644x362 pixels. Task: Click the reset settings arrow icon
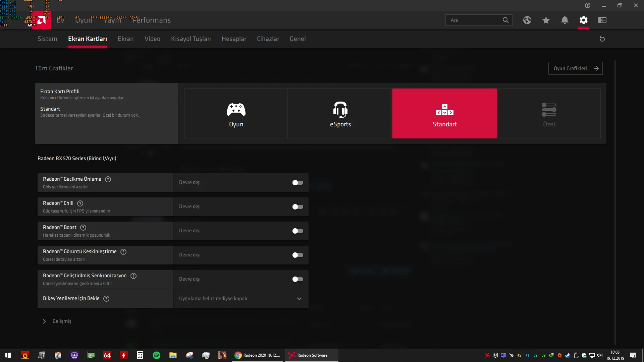(602, 39)
